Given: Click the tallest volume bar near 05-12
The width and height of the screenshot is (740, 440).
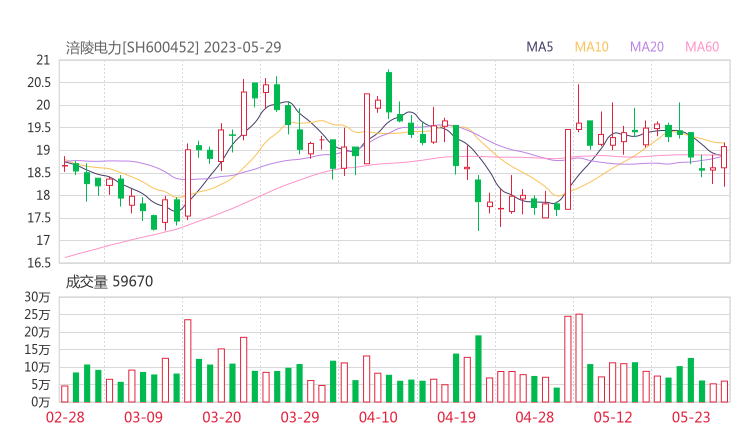Looking at the screenshot, I should tap(579, 358).
